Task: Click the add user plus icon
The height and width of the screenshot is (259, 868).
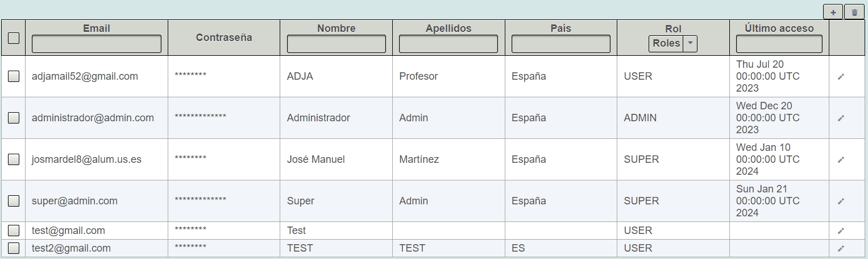Action: pos(833,12)
